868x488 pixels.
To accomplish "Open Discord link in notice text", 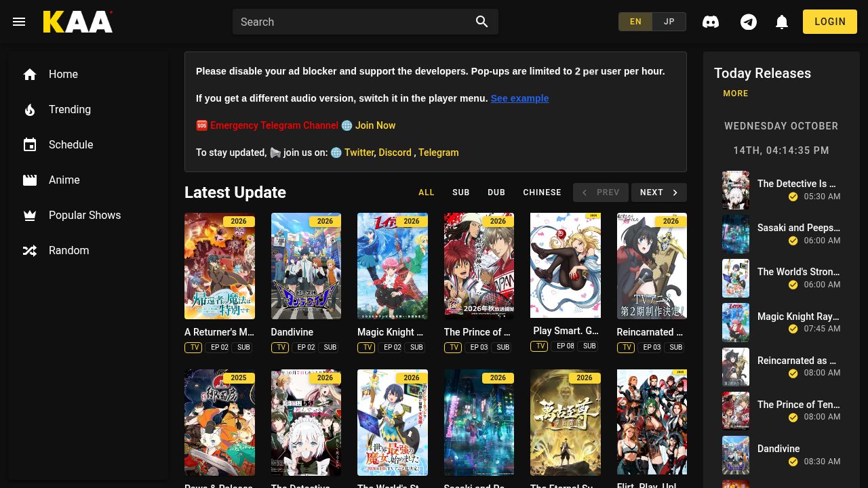I will coord(395,152).
